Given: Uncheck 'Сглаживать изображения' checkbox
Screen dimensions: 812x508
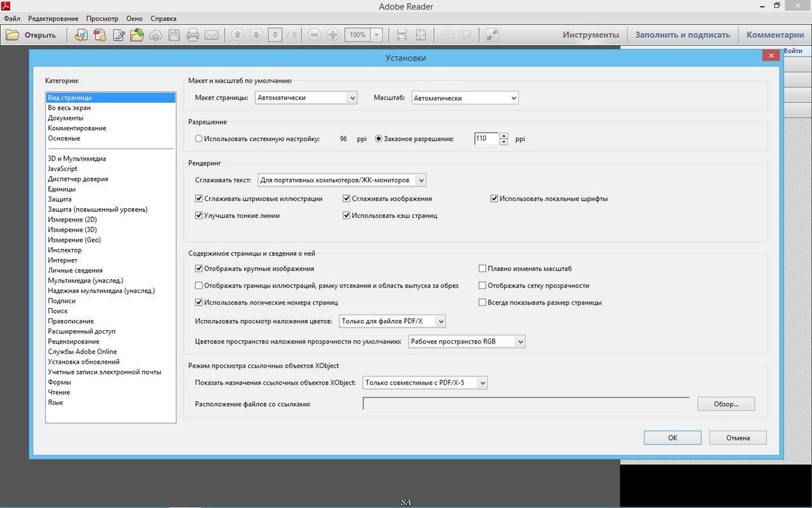Looking at the screenshot, I should 346,199.
